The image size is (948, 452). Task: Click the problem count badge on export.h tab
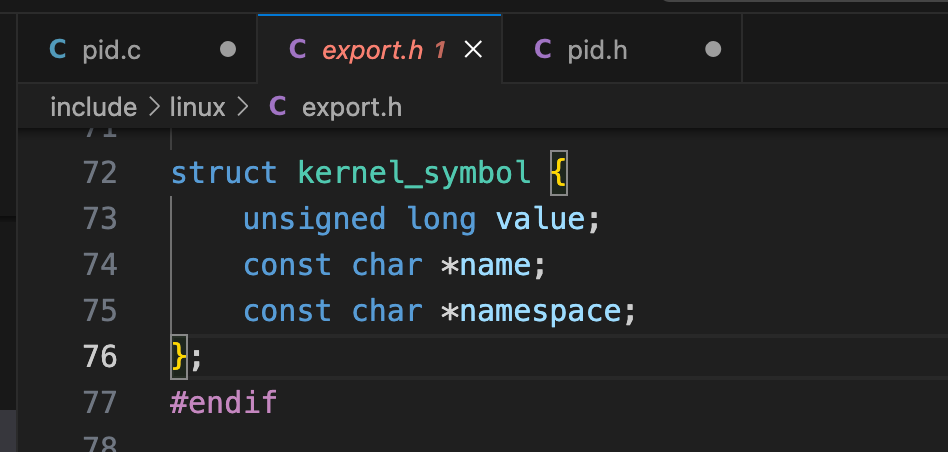click(440, 49)
